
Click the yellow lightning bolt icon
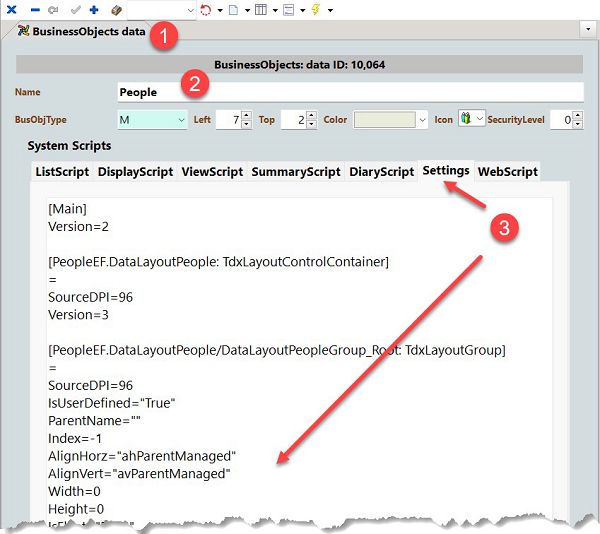(316, 10)
